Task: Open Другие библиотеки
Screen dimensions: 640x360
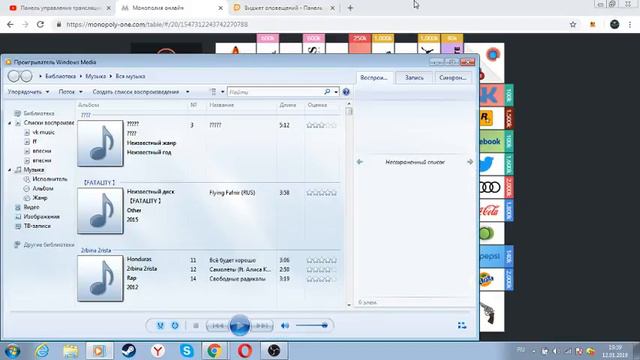Action: tap(49, 245)
